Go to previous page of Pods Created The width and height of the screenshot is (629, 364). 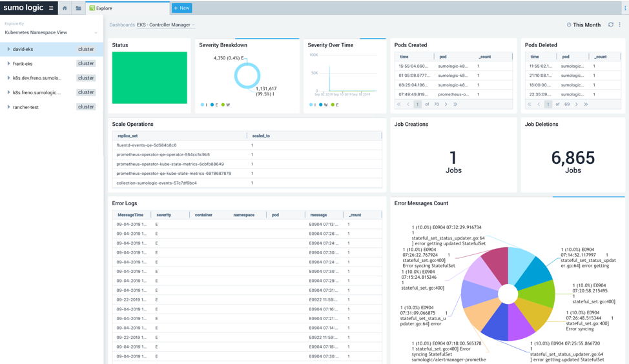pos(408,104)
